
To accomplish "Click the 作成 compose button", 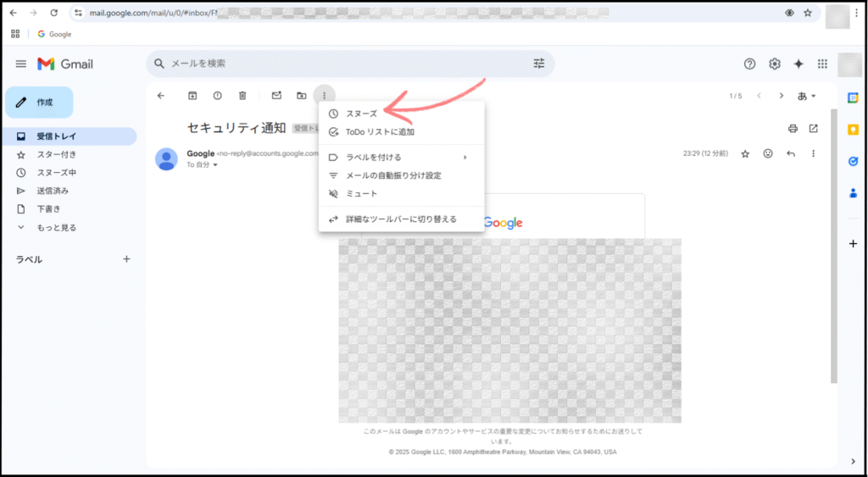I will (x=39, y=103).
